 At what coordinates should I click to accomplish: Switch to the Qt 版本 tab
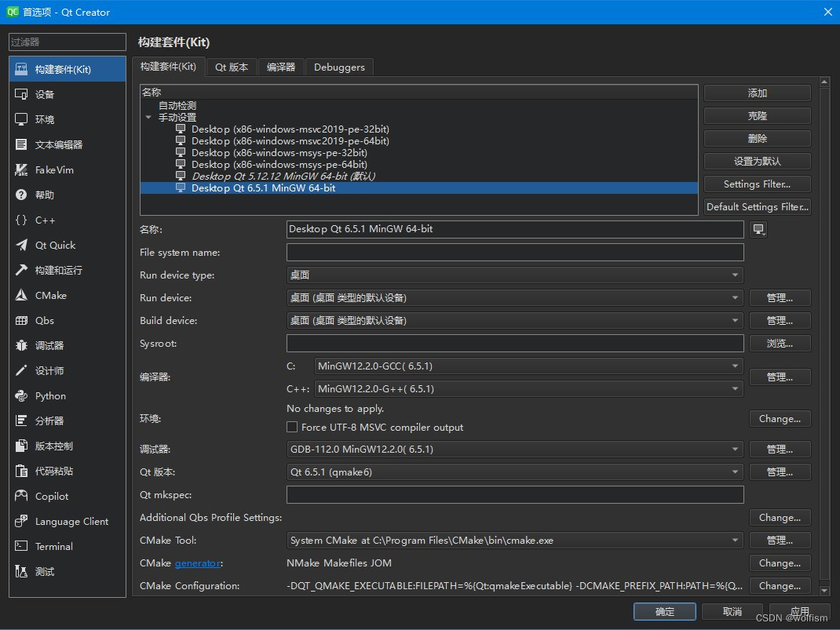232,67
